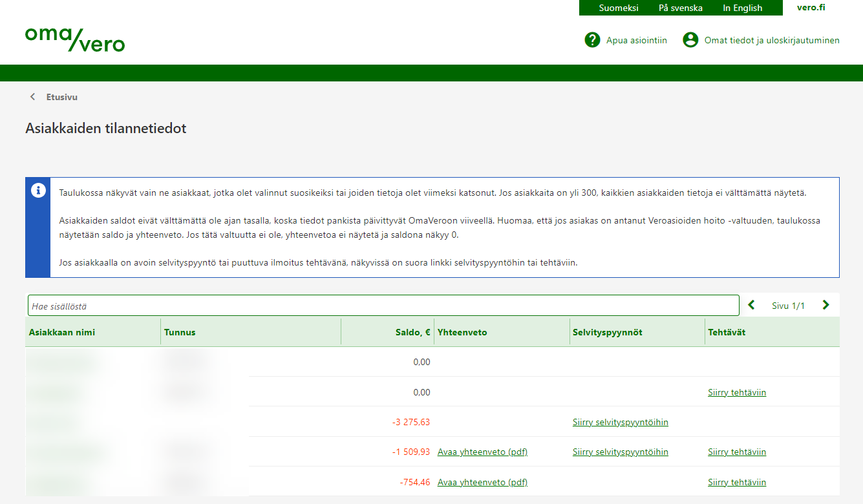
Task: Open Avaa yhteenveto (pdf) for -1 509,93 row
Action: click(x=482, y=452)
